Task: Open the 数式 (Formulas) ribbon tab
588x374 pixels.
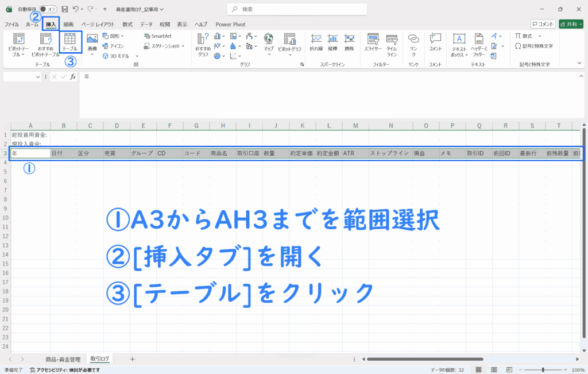Action: point(127,24)
